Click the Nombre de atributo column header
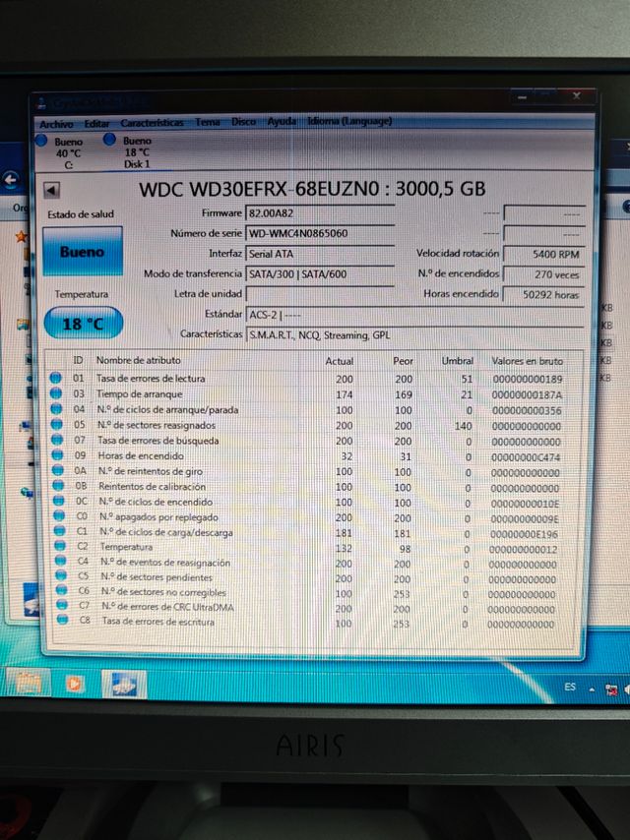This screenshot has width=630, height=840. coord(139,360)
